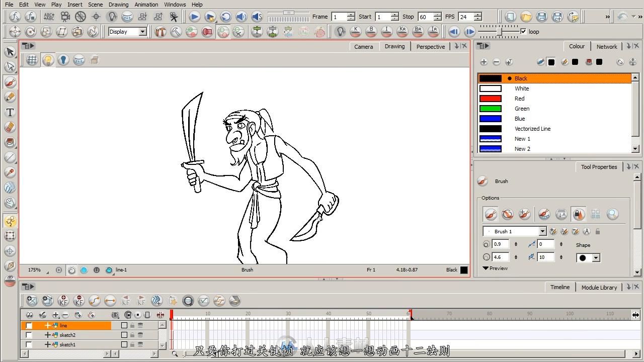Image resolution: width=644 pixels, height=362 pixels.
Task: Switch to the Perspective tab
Action: [431, 46]
